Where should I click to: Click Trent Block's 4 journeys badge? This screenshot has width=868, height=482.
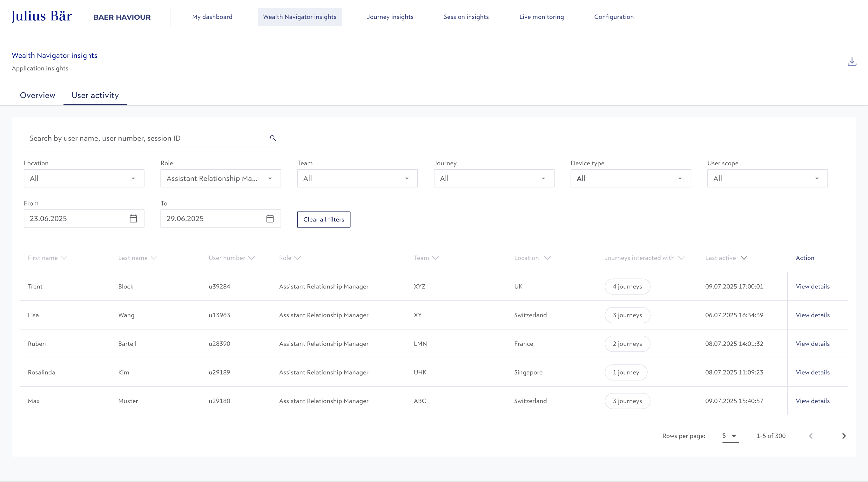click(x=627, y=287)
